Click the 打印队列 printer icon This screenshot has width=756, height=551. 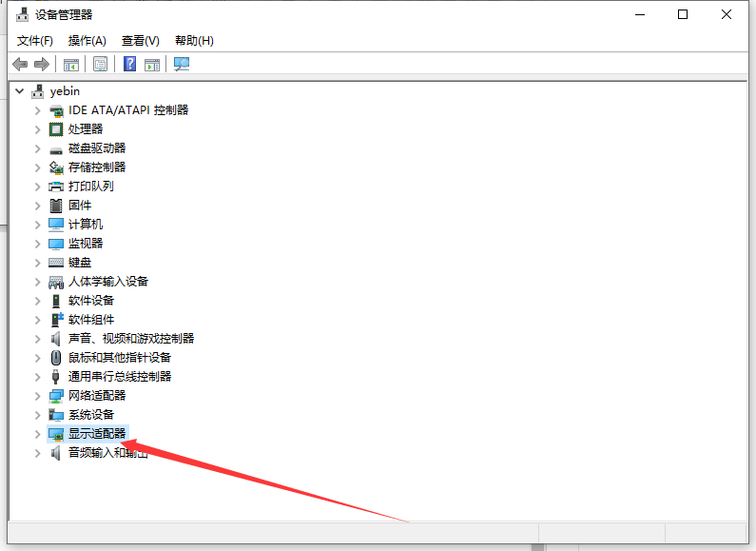[56, 187]
